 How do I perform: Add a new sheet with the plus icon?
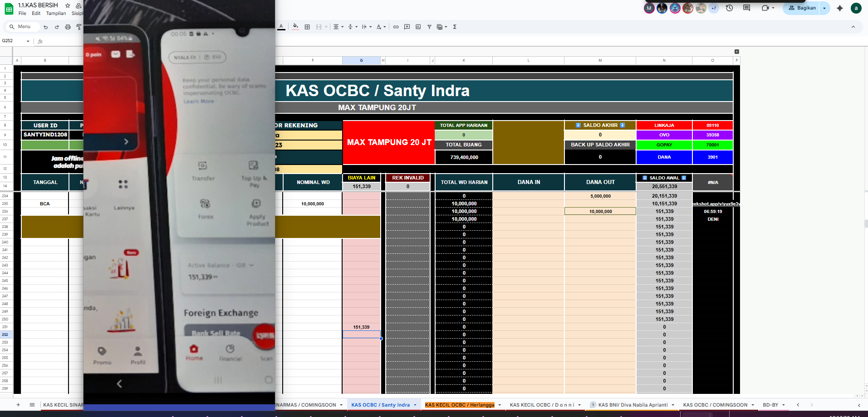tap(18, 405)
